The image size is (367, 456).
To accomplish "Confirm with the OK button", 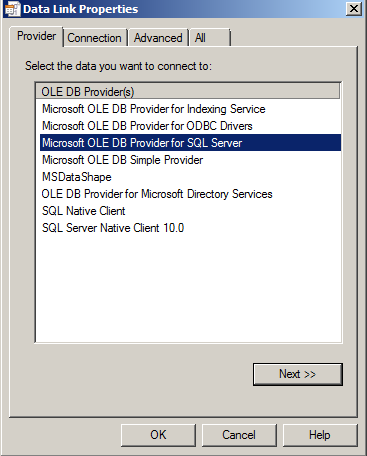I will pyautogui.click(x=158, y=435).
